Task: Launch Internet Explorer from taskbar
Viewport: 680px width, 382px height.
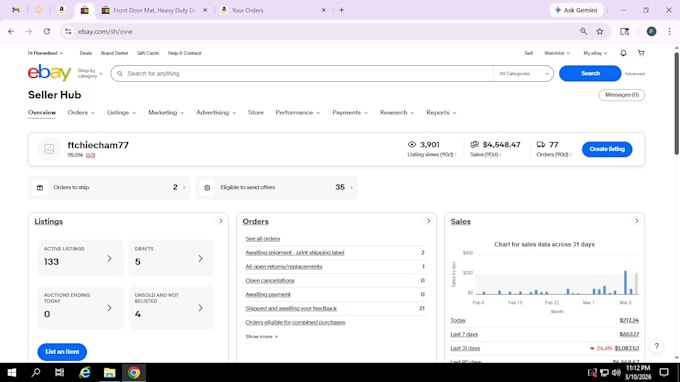Action: (85, 372)
